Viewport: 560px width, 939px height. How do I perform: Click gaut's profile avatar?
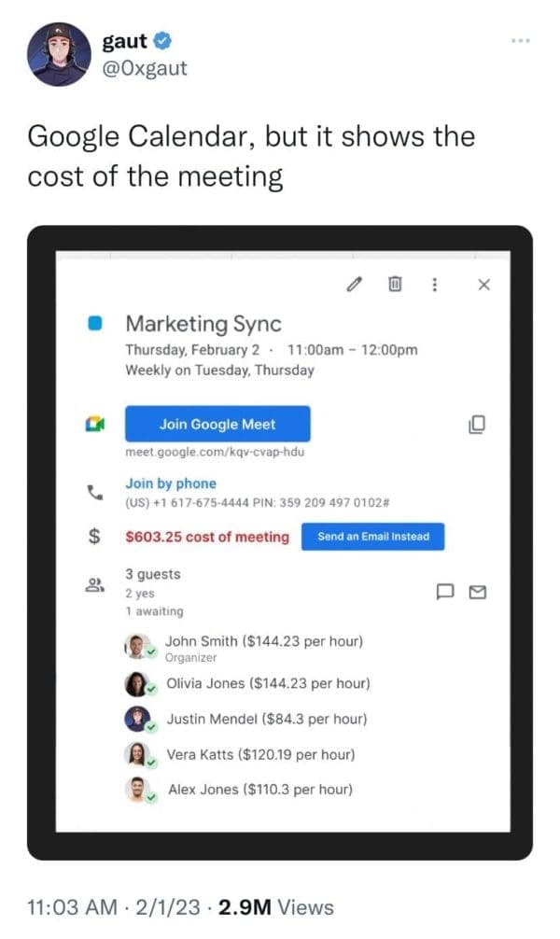click(58, 53)
